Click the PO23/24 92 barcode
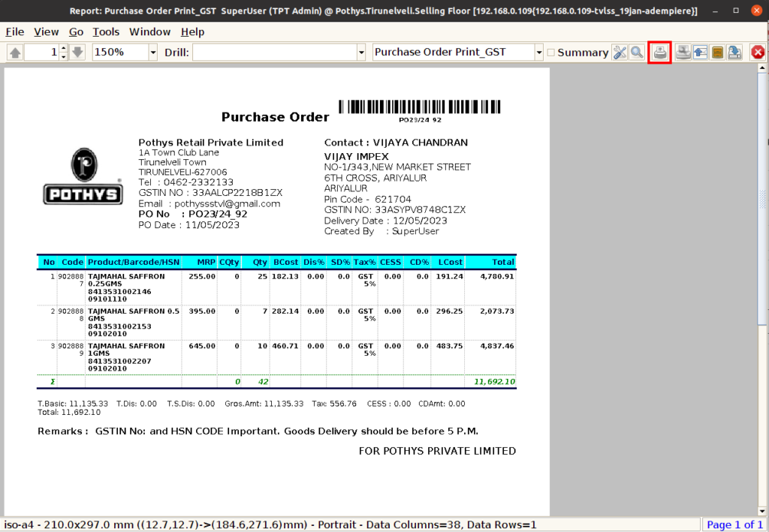The height and width of the screenshot is (532, 769). click(x=419, y=107)
